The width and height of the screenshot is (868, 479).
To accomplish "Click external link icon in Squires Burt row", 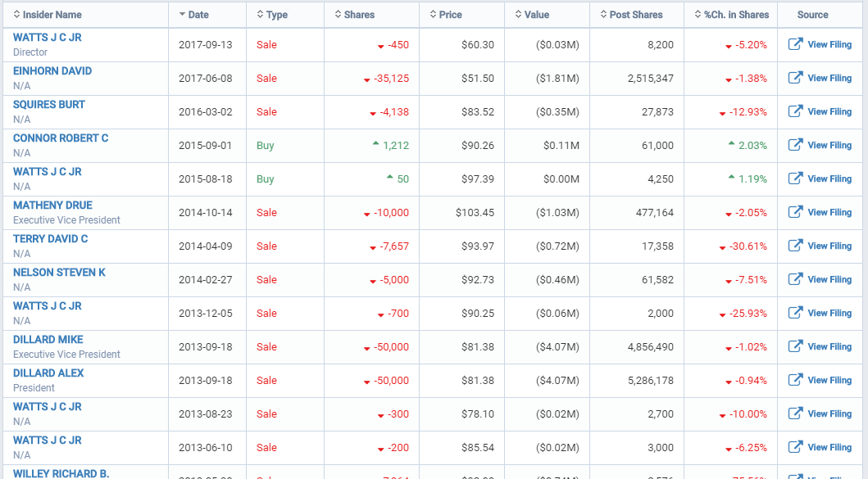I will tap(794, 111).
